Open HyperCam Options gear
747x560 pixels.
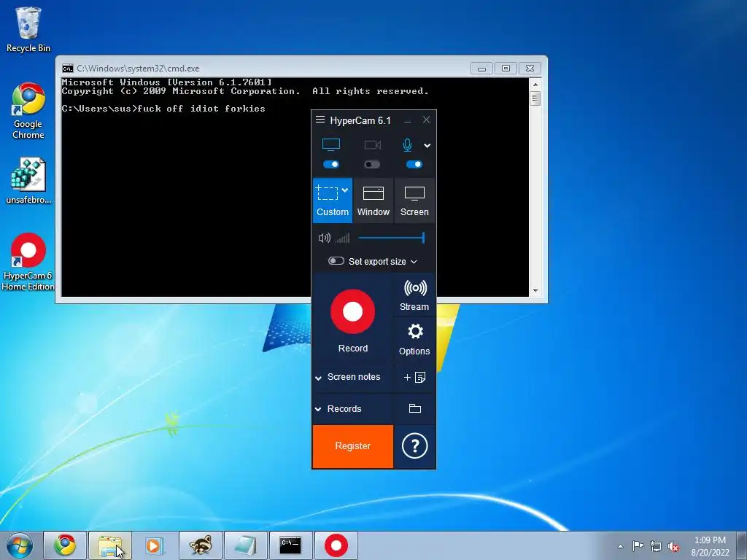(x=414, y=340)
